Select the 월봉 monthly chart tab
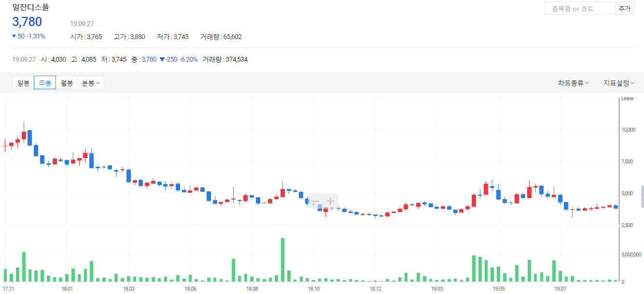This screenshot has height=294, width=644. coord(67,83)
